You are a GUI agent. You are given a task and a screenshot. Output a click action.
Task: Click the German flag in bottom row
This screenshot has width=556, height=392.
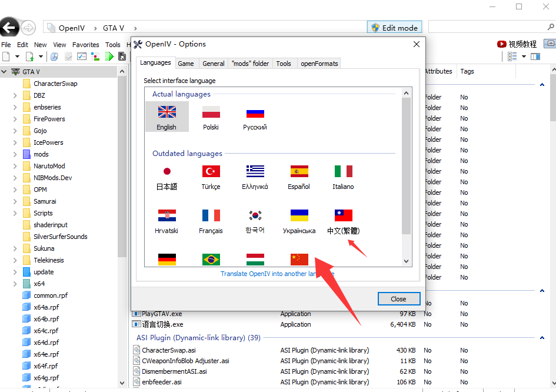pos(167,260)
